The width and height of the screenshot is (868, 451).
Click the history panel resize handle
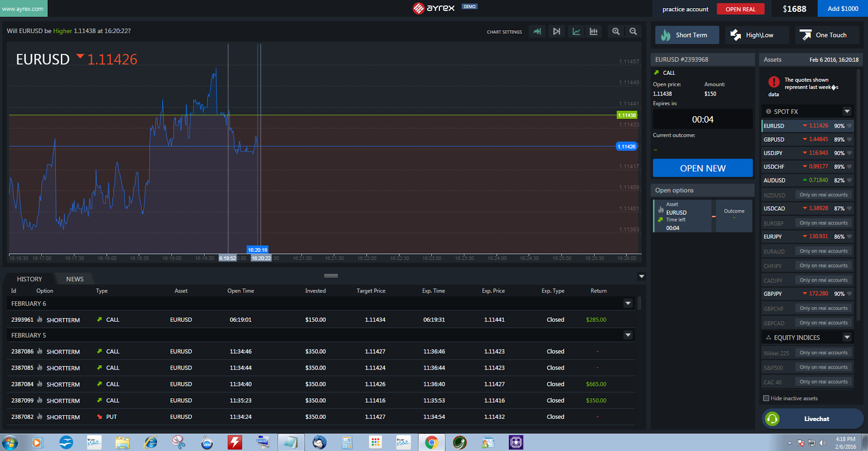[x=331, y=276]
